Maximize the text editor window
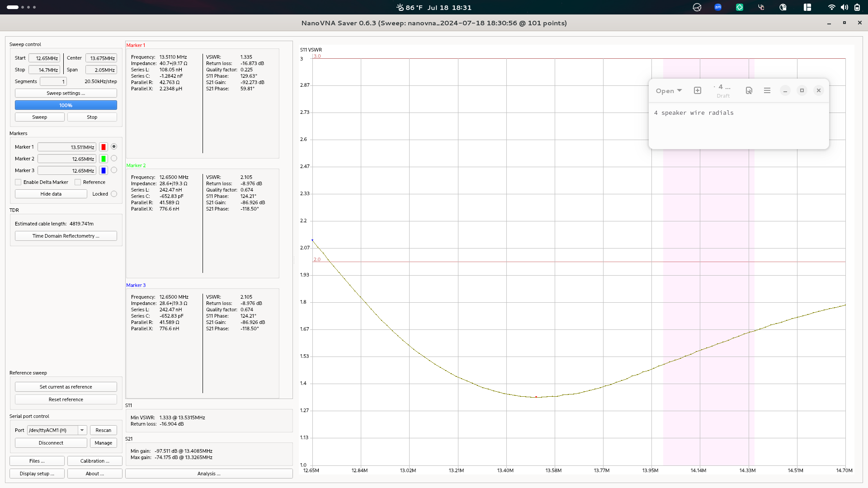The width and height of the screenshot is (868, 488). 802,90
